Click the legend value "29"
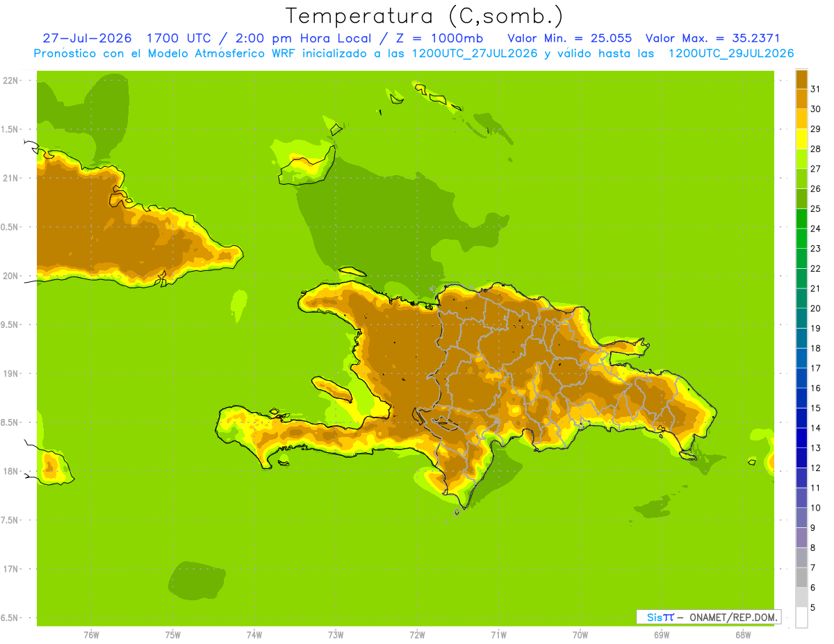Viewport: 834px width, 644px height. tap(815, 129)
